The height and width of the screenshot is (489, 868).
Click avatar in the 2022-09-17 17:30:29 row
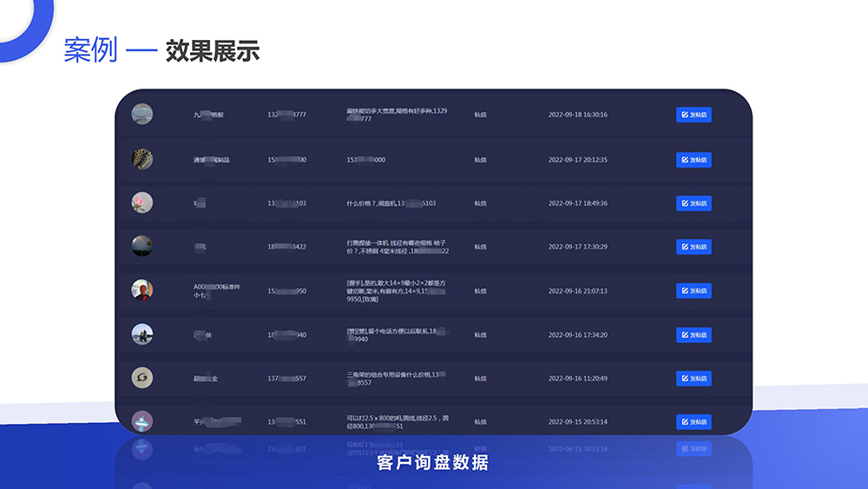tap(142, 246)
